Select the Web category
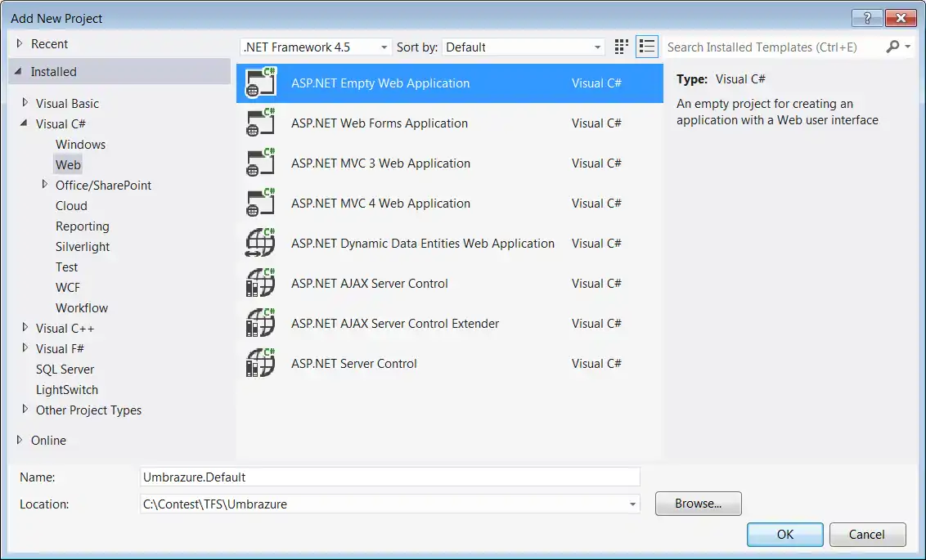Image resolution: width=926 pixels, height=560 pixels. point(68,164)
